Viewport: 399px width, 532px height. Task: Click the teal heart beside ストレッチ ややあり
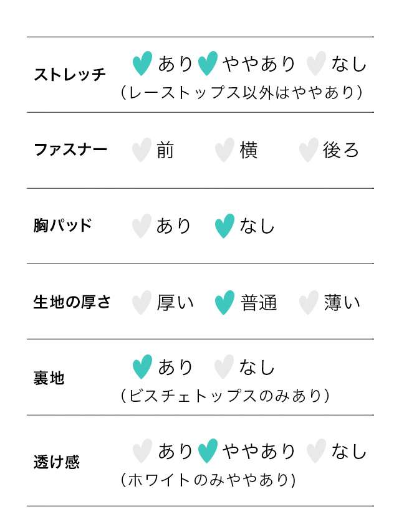point(208,63)
